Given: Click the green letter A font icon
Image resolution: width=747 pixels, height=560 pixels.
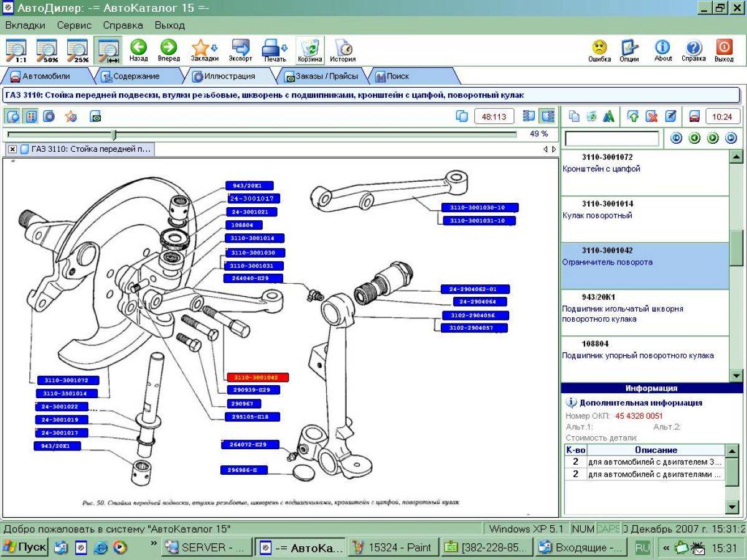Looking at the screenshot, I should (609, 116).
